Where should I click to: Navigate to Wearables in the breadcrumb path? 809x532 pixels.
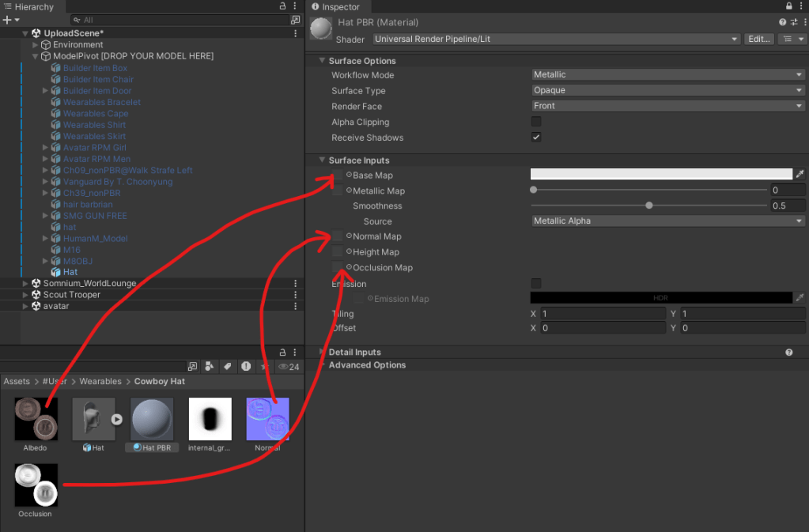click(100, 381)
